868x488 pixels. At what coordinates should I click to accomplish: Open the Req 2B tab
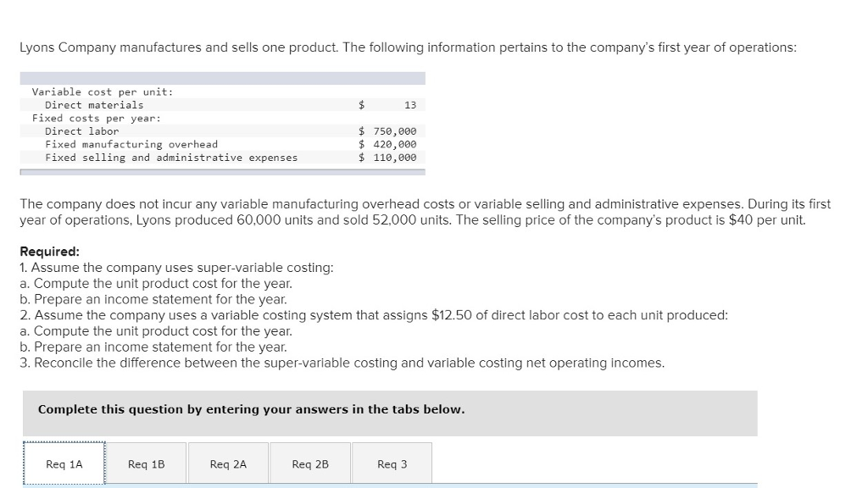tap(309, 463)
